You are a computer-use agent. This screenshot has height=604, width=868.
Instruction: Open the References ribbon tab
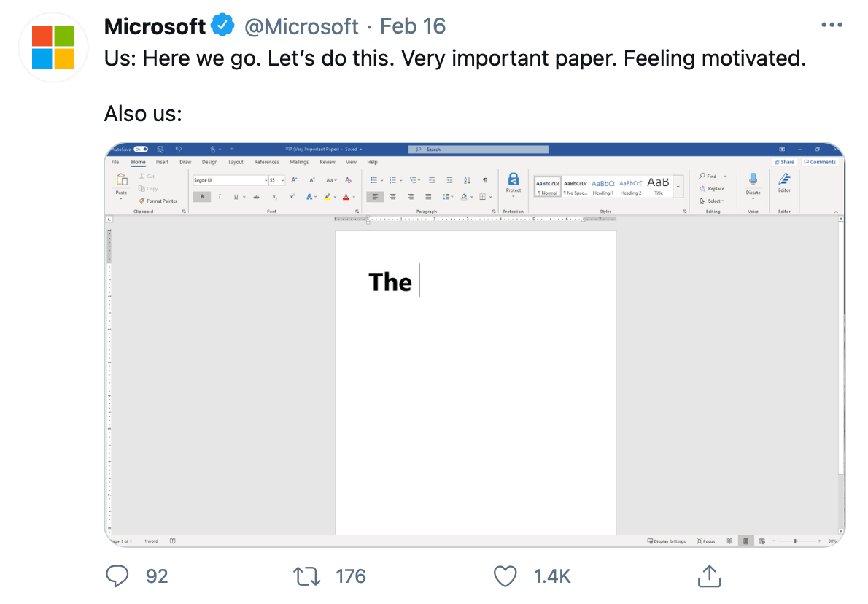[x=266, y=162]
